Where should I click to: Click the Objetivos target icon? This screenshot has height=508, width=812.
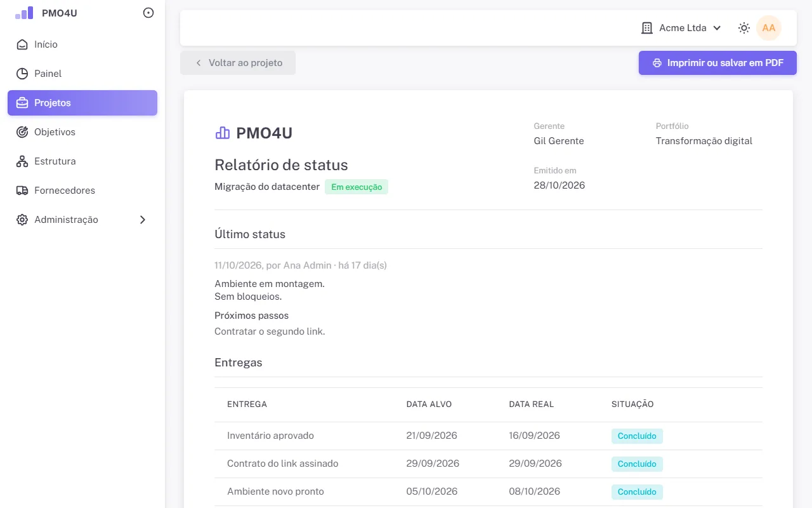pyautogui.click(x=22, y=132)
